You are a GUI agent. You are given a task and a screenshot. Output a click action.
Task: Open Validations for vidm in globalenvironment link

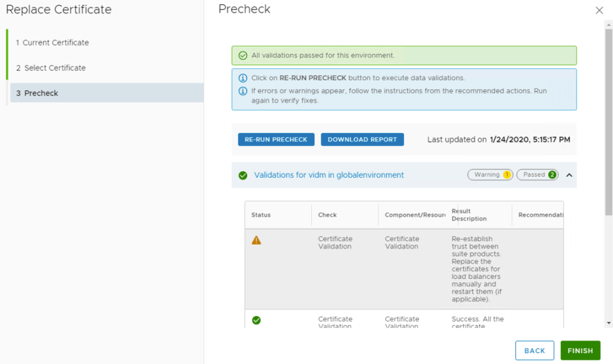coord(329,175)
